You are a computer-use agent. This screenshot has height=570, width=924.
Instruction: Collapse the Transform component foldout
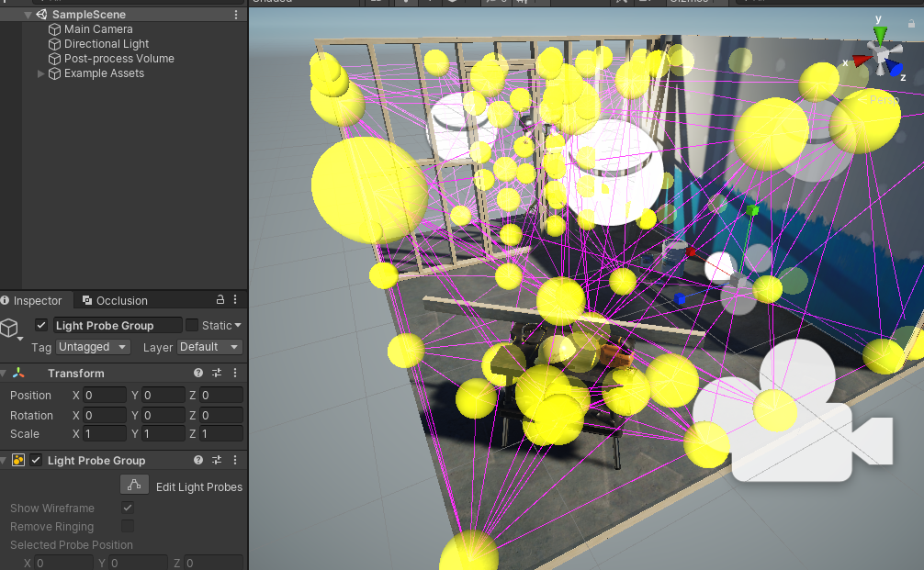4,374
